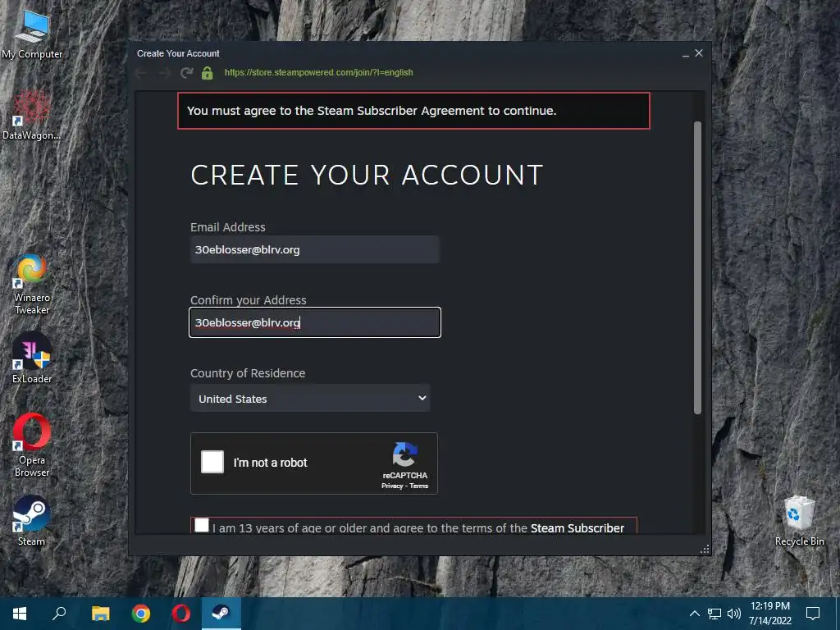Open Opera Browser desktop shortcut
This screenshot has height=630, width=840.
pos(32,445)
